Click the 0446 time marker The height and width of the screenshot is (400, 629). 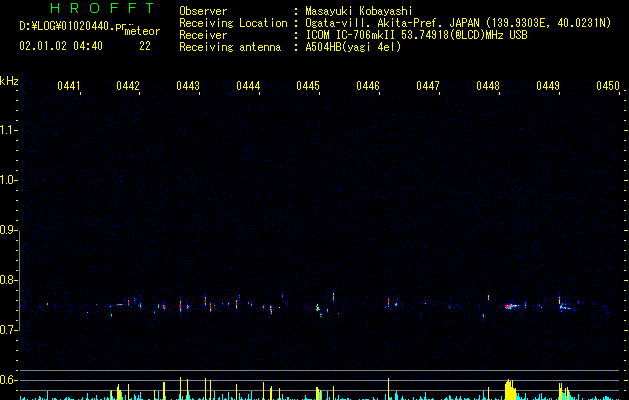click(368, 85)
